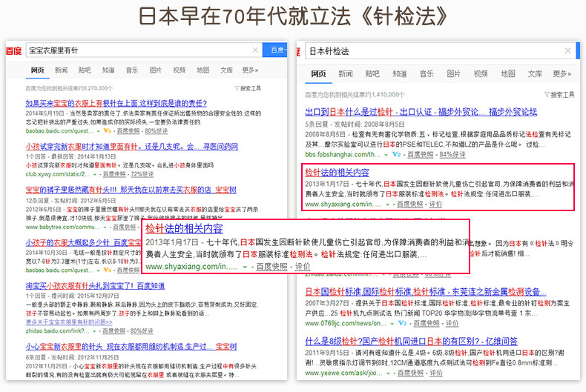
Task: Select 网页 tab in right window
Action: [318, 74]
